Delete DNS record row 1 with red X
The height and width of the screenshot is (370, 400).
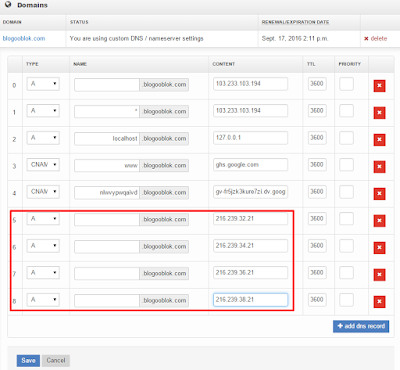(x=379, y=113)
